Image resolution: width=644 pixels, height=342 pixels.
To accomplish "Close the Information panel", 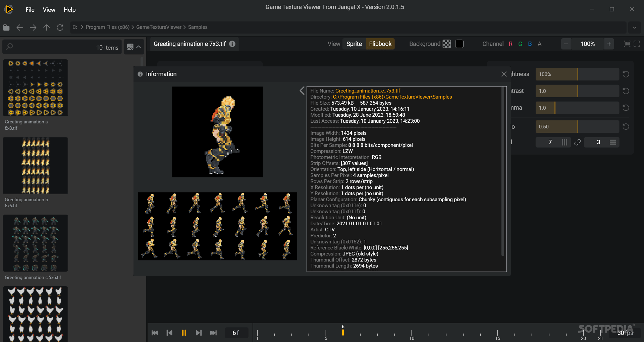I will click(x=504, y=74).
